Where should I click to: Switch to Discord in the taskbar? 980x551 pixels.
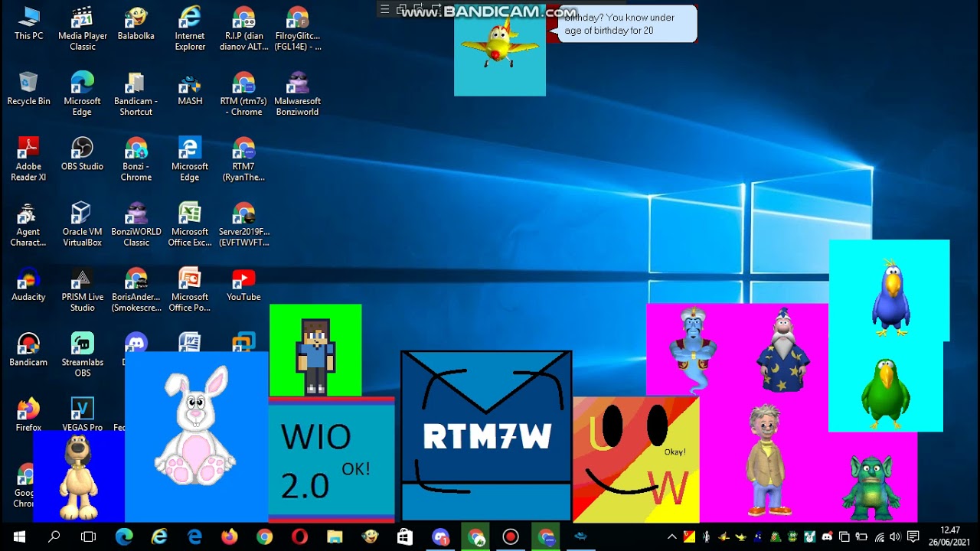tap(440, 536)
